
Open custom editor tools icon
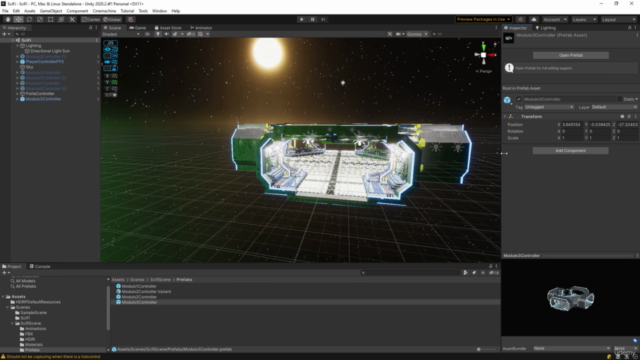72,19
